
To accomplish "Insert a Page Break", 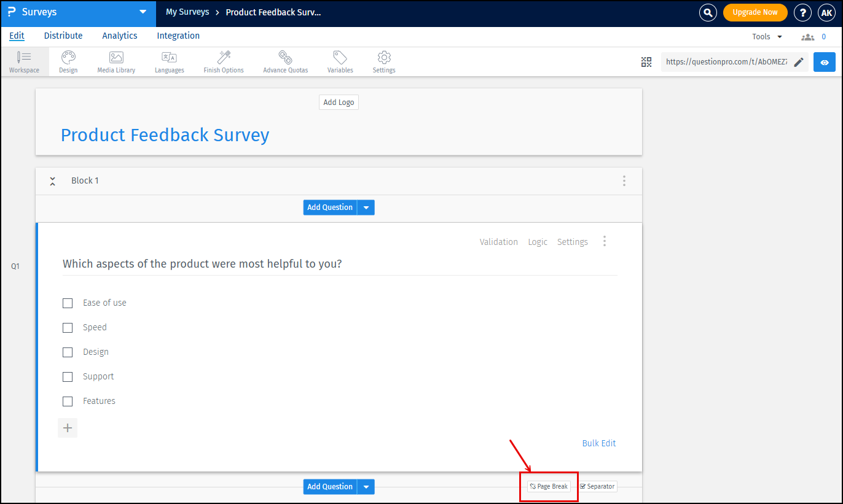I will pos(548,486).
